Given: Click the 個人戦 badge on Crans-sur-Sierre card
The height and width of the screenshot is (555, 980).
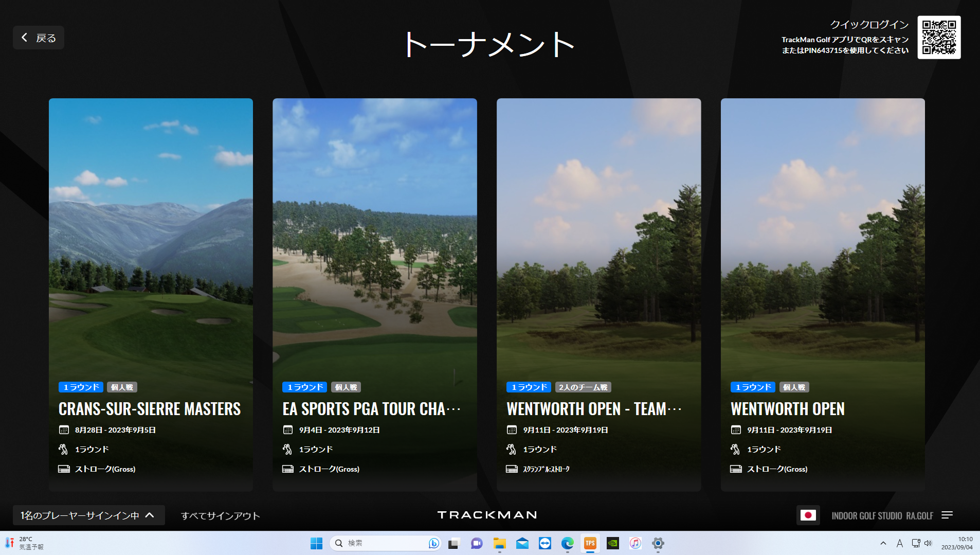Looking at the screenshot, I should point(122,387).
